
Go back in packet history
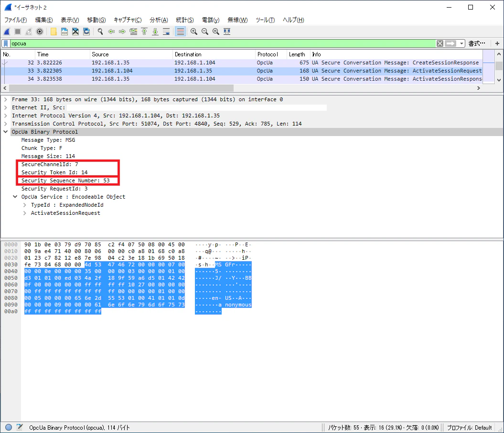pos(111,32)
